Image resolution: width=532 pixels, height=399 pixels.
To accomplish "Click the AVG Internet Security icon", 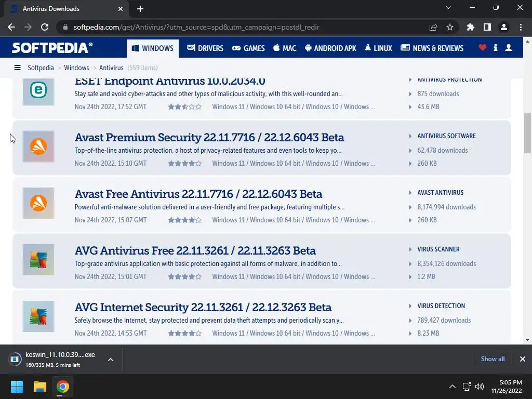I will click(38, 316).
